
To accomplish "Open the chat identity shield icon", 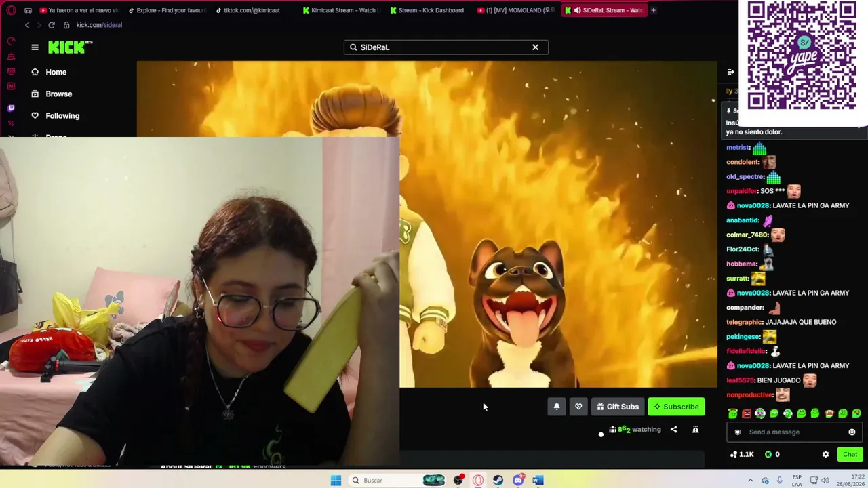I will [x=738, y=432].
